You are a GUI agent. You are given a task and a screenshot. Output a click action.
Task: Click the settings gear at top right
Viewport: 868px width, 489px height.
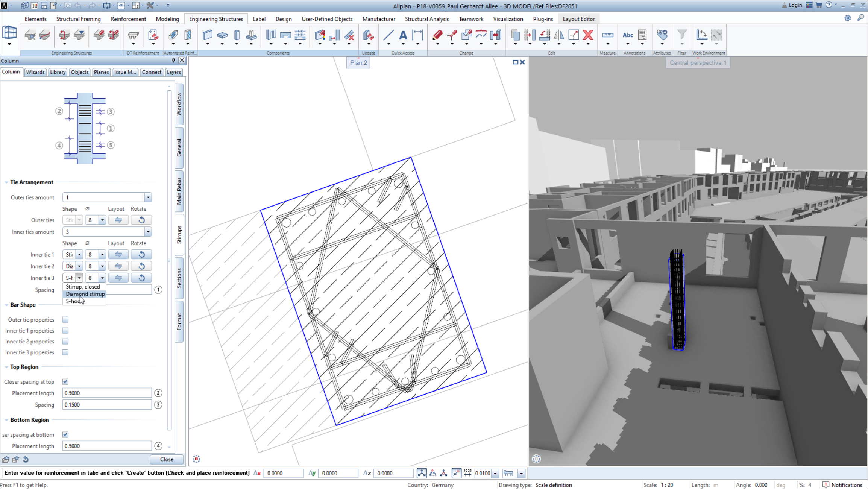(x=848, y=18)
